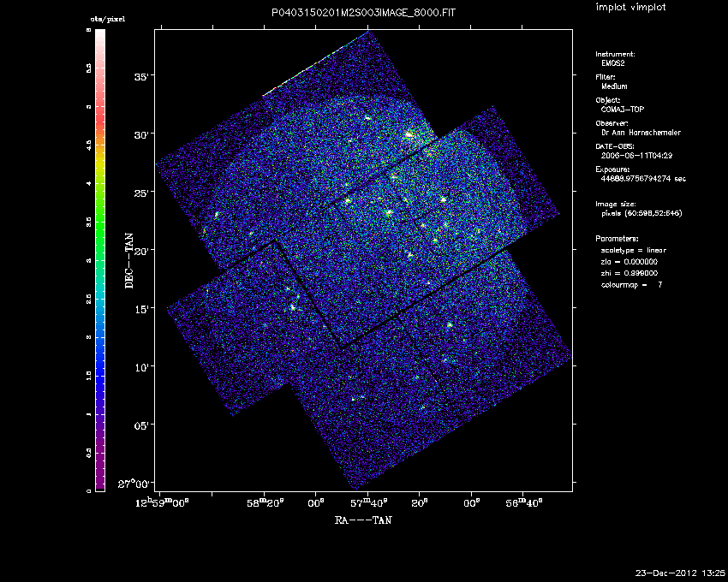Viewport: 728px width, 582px height.
Task: Select the 'Instrument:' heading
Action: click(615, 54)
